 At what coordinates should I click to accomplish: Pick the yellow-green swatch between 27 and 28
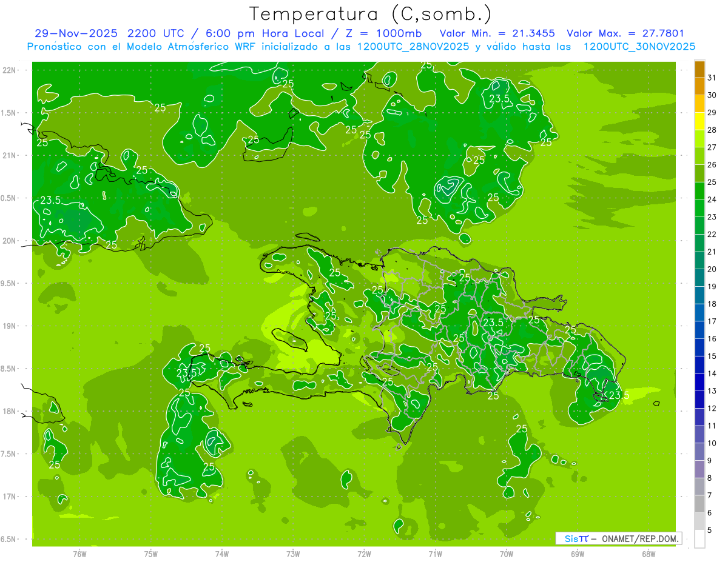pyautogui.click(x=699, y=138)
